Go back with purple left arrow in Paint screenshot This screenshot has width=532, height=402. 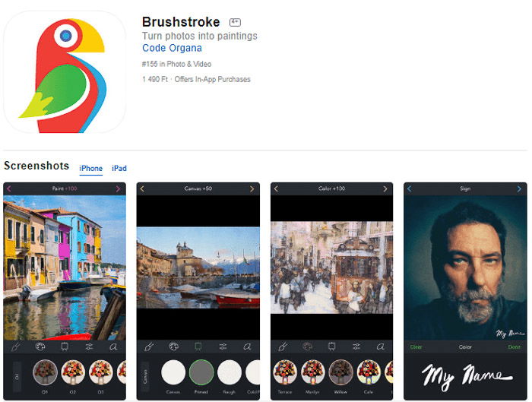point(9,188)
